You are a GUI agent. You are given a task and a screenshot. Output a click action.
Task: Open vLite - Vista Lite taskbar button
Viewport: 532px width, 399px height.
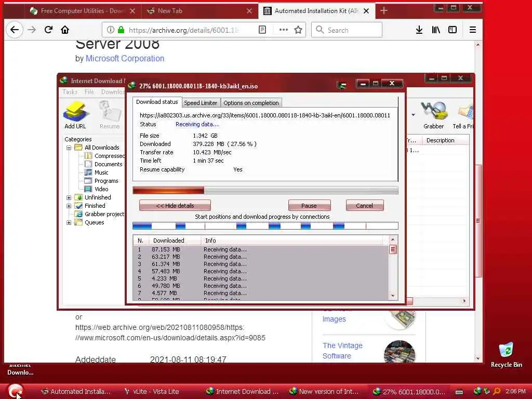152,391
